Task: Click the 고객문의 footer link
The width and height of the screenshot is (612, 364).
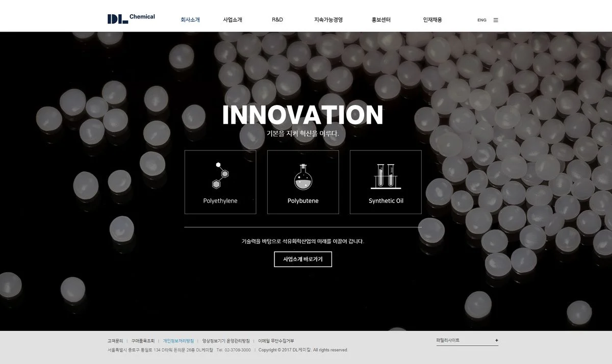Action: click(x=115, y=341)
